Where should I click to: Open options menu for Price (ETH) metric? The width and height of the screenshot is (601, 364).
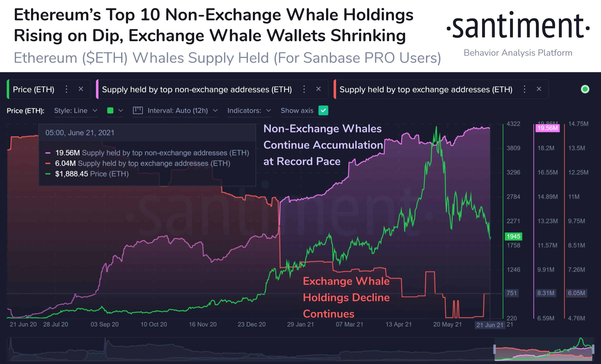click(x=66, y=89)
